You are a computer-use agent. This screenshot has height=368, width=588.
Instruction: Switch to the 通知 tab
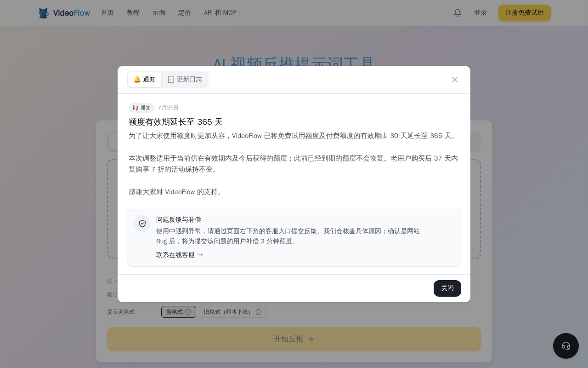[144, 80]
